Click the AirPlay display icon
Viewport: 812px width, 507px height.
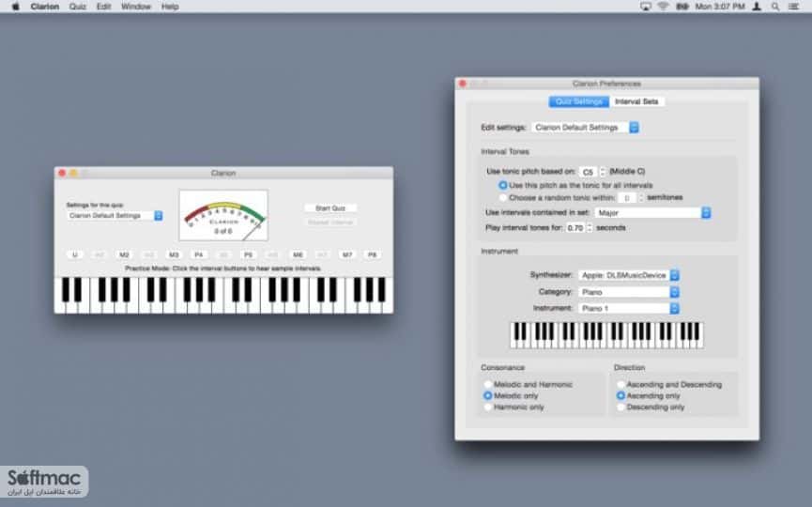click(x=645, y=7)
